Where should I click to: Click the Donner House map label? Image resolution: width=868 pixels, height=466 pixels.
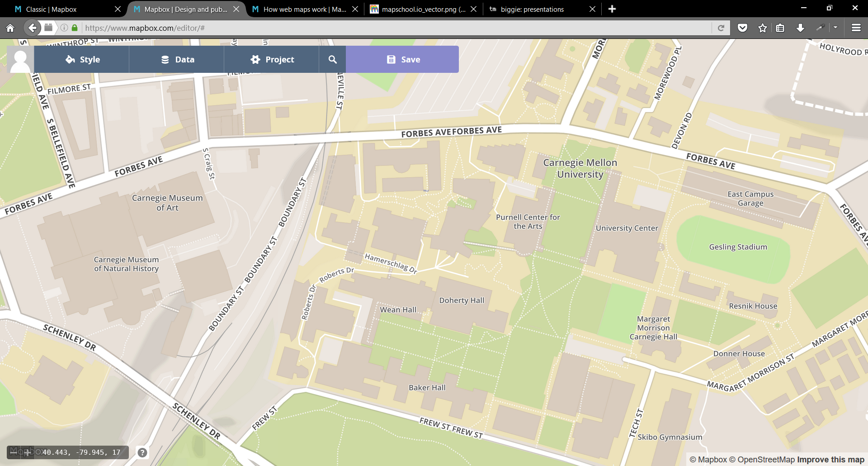(739, 354)
